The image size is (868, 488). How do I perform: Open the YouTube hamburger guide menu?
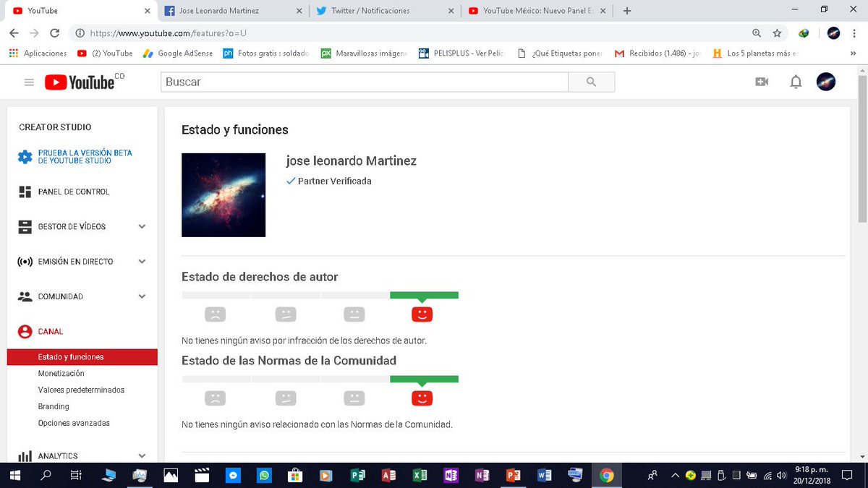tap(29, 82)
